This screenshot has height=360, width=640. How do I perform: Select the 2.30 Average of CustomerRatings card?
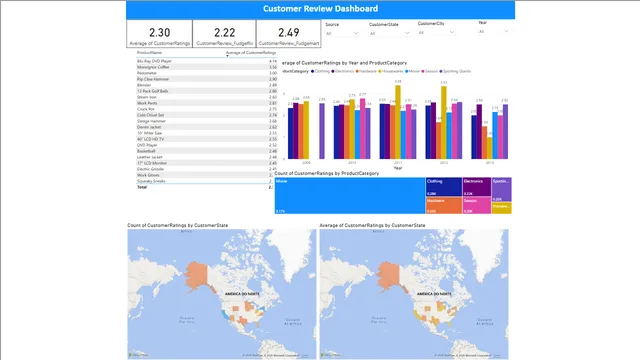[x=159, y=34]
